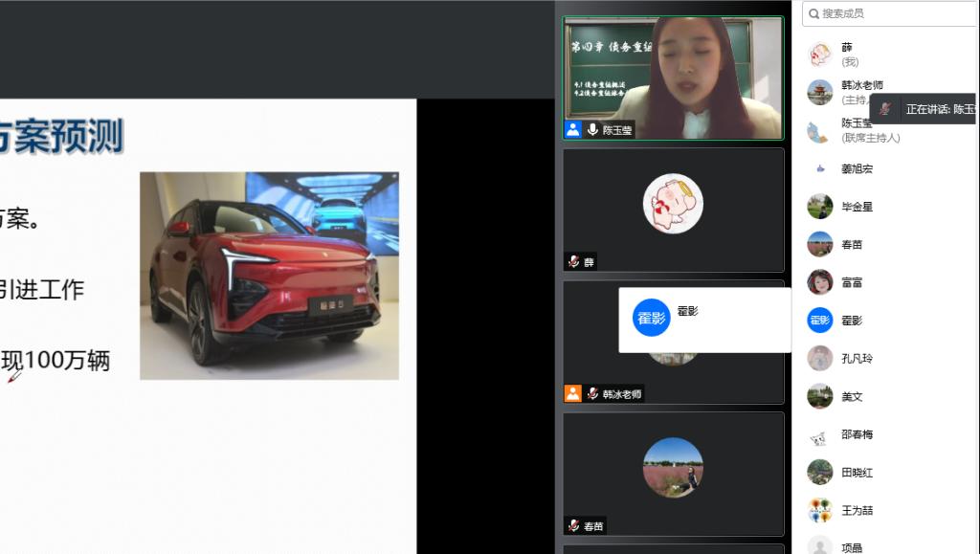Click the red car image on slide
The height and width of the screenshot is (554, 980).
click(269, 276)
